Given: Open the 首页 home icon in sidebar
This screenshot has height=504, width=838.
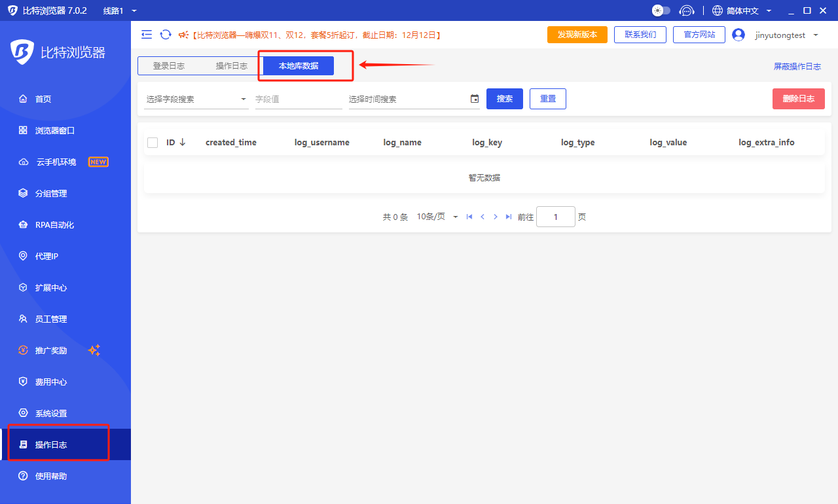Looking at the screenshot, I should [24, 99].
